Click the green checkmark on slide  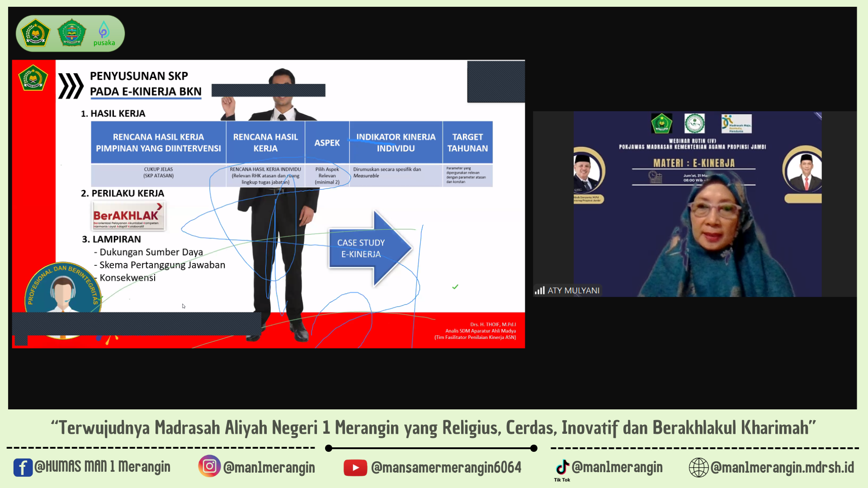click(x=455, y=287)
